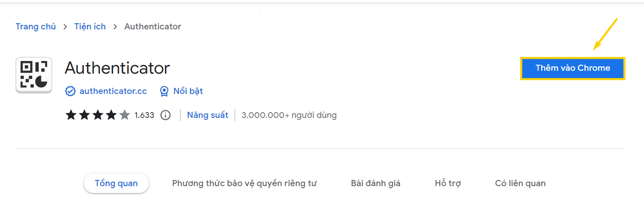Viewport: 644px width, 218px height.
Task: Open the rating info circle icon
Action: 166,115
